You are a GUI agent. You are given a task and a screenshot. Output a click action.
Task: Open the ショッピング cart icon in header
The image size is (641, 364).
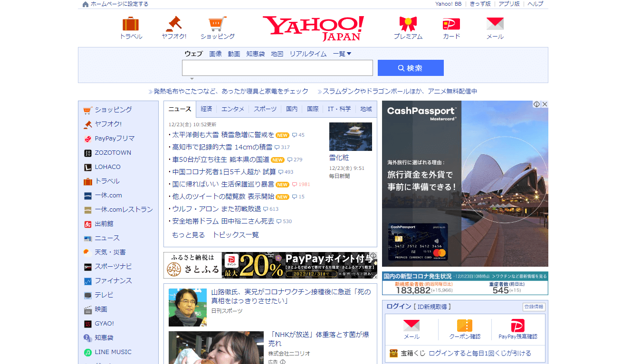217,24
